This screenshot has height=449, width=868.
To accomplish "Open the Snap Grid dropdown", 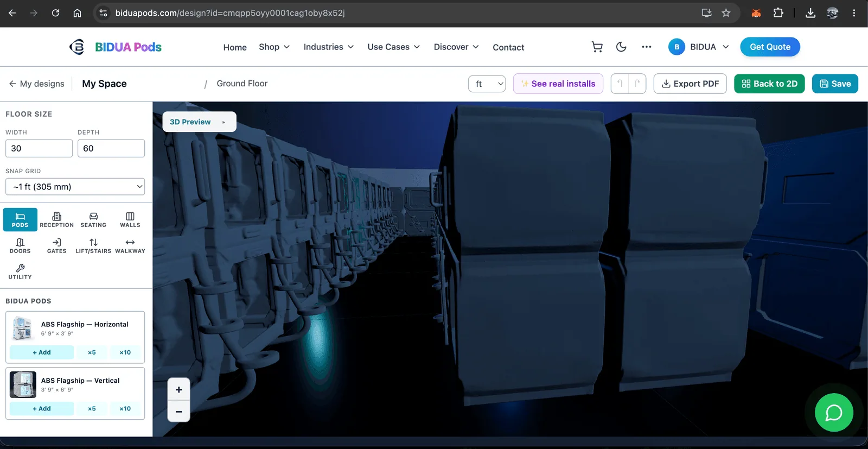I will pos(75,187).
